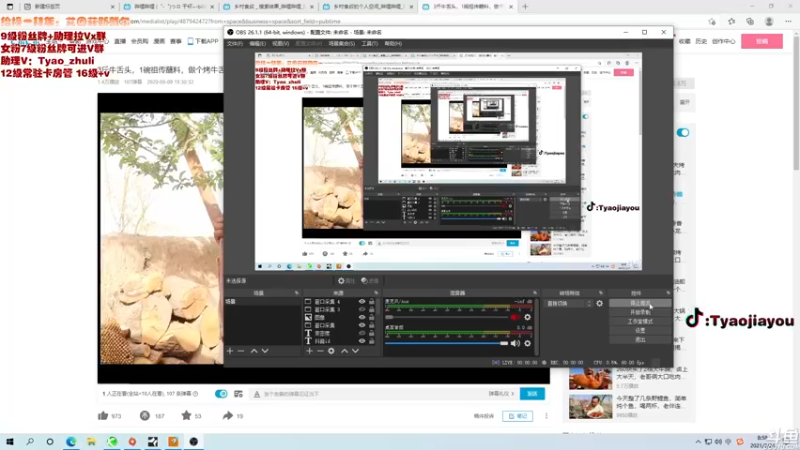Image resolution: width=800 pixels, height=450 pixels.
Task: Toggle visibility of first window capture source
Action: pos(362,302)
